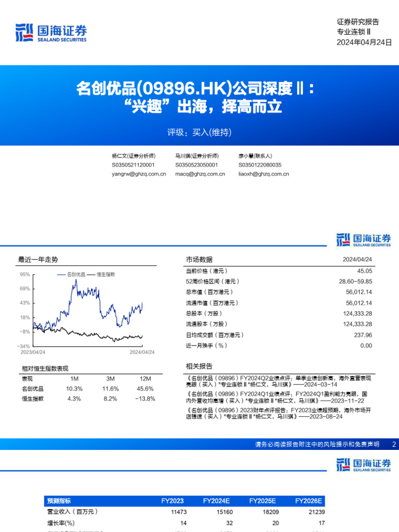
Task: Select the 近一月换手 value 0.00
Action: click(x=366, y=345)
